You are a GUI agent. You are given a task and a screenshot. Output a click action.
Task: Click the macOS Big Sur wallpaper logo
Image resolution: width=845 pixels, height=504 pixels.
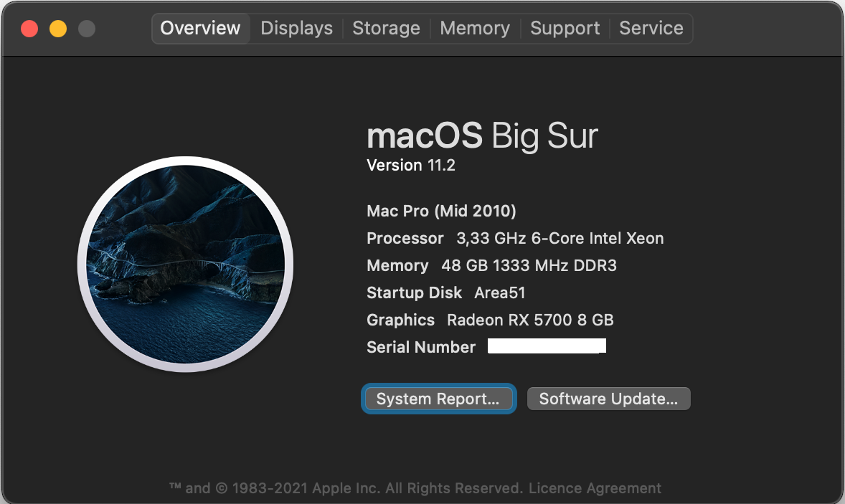coord(185,264)
